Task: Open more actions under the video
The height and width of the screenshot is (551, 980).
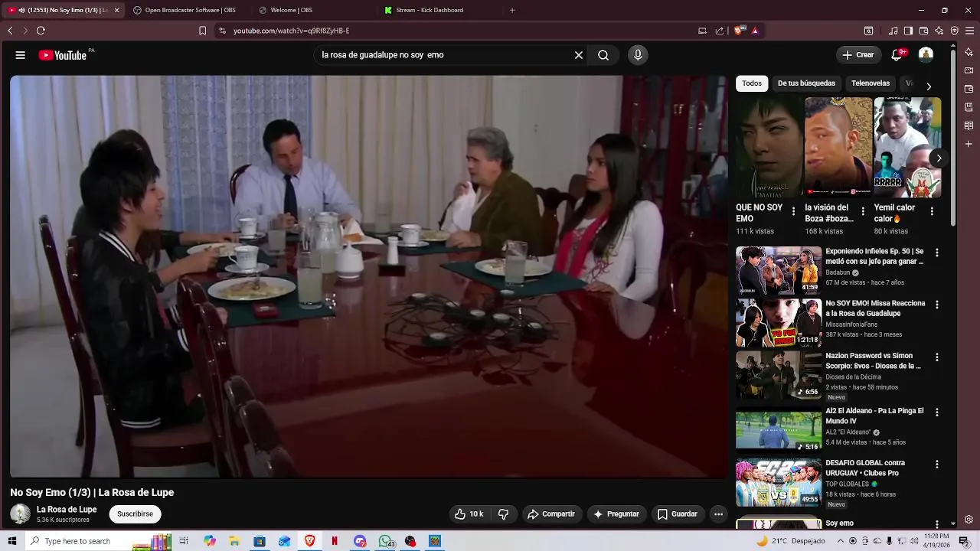Action: coord(718,514)
